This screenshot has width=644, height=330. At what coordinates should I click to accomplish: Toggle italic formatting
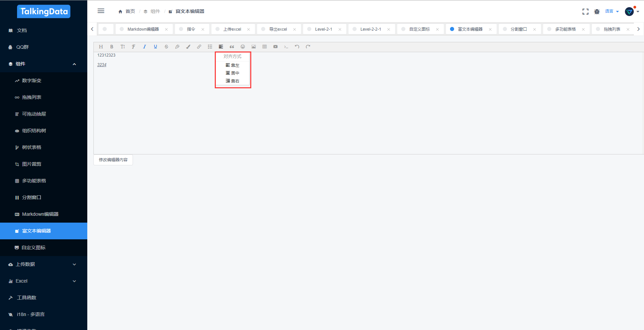tap(145, 47)
